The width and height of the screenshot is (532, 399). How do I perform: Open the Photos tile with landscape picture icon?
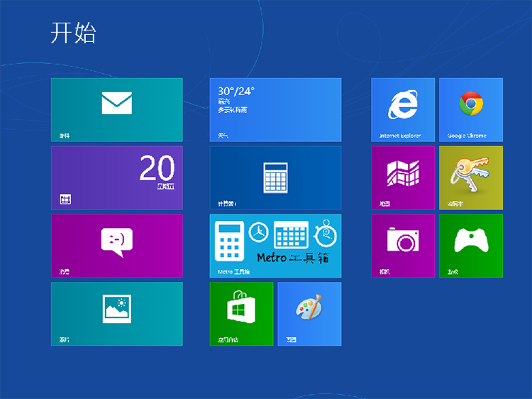coord(117,314)
